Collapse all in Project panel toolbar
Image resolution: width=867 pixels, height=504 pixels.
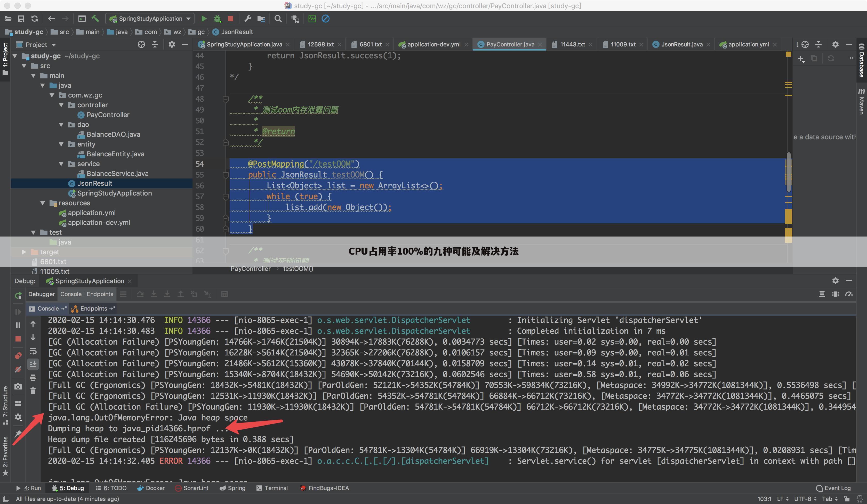coord(155,44)
